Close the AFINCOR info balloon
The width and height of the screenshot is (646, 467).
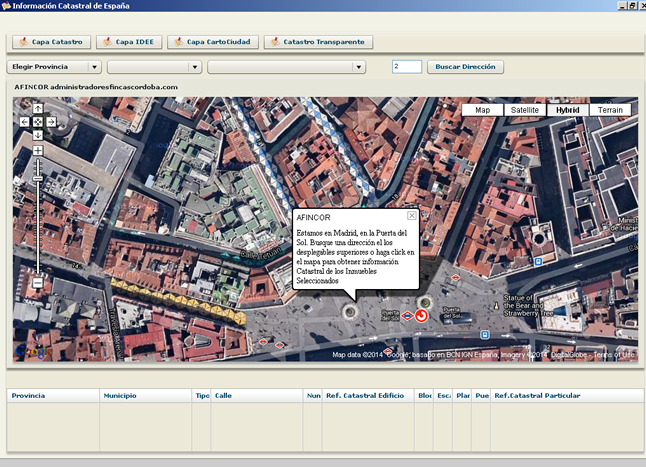411,216
